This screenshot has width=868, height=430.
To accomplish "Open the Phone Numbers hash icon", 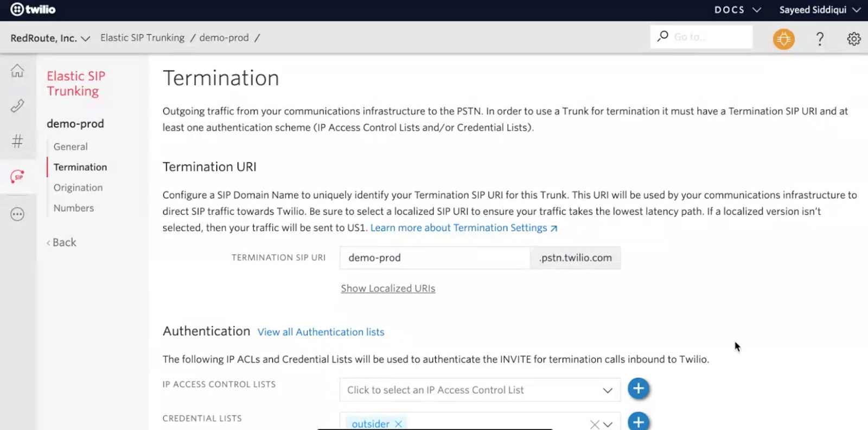I will click(17, 141).
